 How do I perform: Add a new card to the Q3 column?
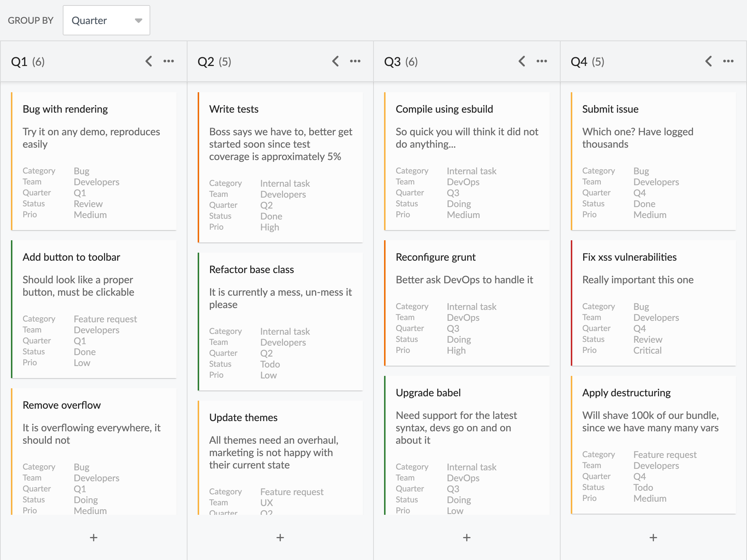[467, 538]
